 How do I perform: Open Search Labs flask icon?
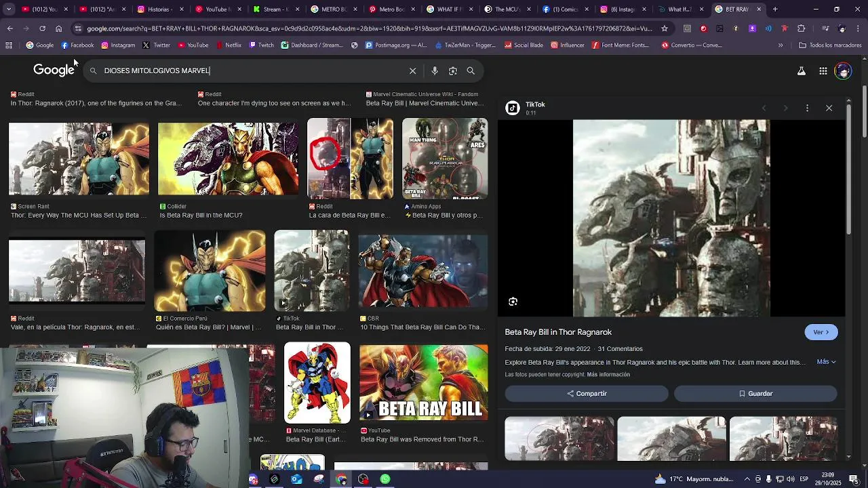(801, 71)
